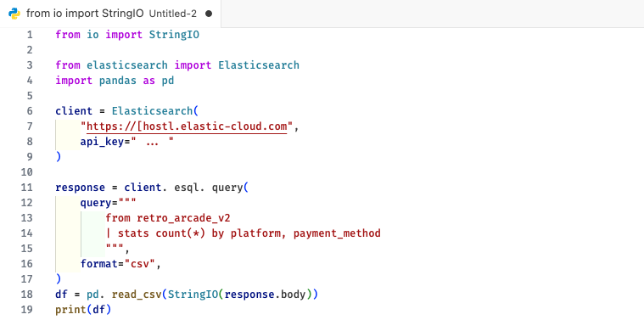Viewport: 644px width, 320px height.
Task: Click line number 1 in the gutter
Action: click(x=29, y=35)
